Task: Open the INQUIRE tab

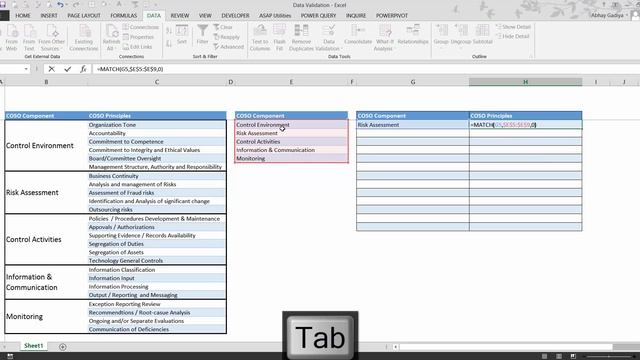Action: click(356, 16)
